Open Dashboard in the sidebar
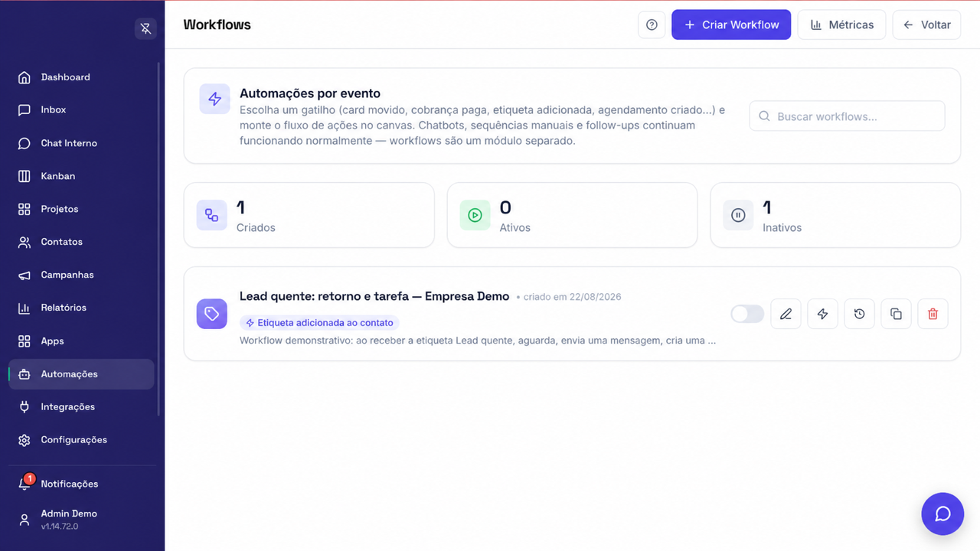980x551 pixels. click(x=81, y=77)
